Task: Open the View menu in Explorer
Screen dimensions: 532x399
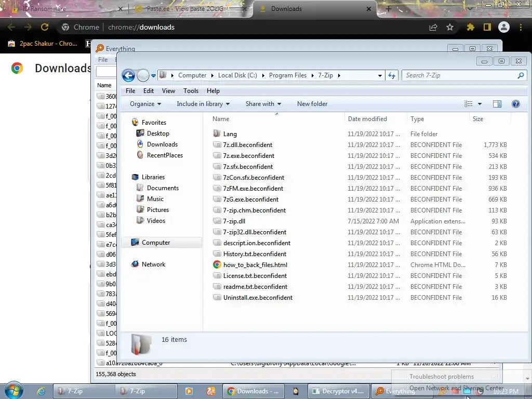Action: click(168, 91)
